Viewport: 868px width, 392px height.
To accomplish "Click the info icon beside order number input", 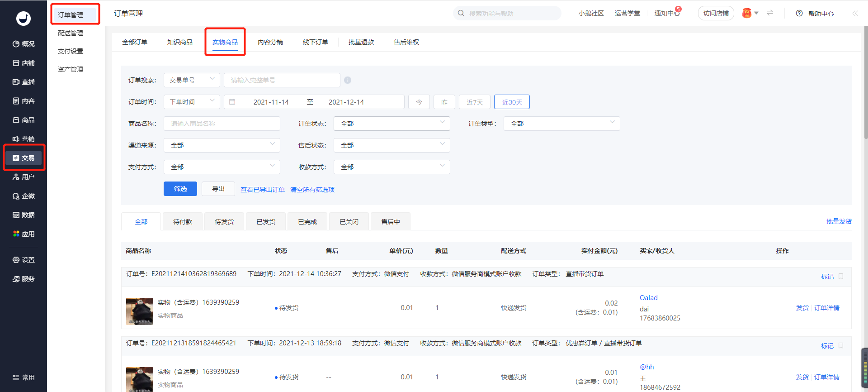I will click(348, 80).
